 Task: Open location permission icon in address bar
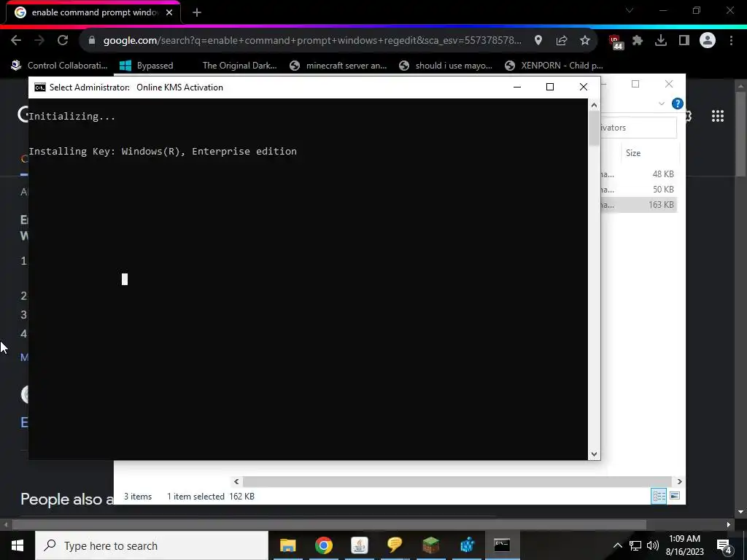538,41
